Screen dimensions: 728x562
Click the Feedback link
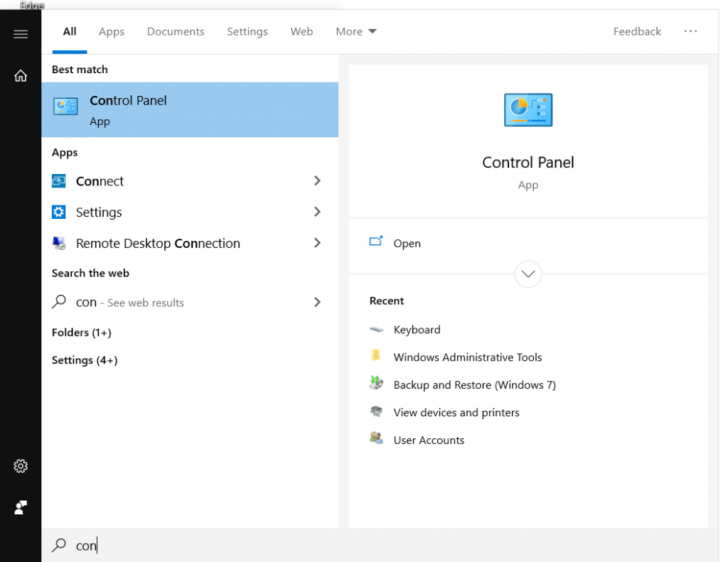tap(637, 31)
